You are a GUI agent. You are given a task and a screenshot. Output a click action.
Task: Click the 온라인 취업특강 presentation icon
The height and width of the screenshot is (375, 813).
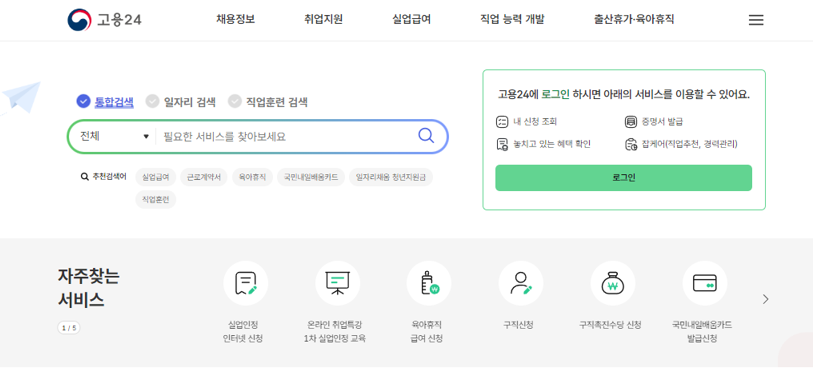(x=338, y=283)
